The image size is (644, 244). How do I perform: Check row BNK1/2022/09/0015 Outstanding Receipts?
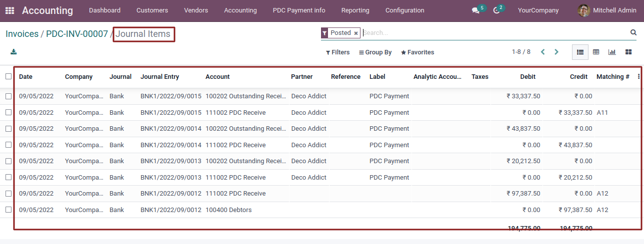tap(8, 96)
